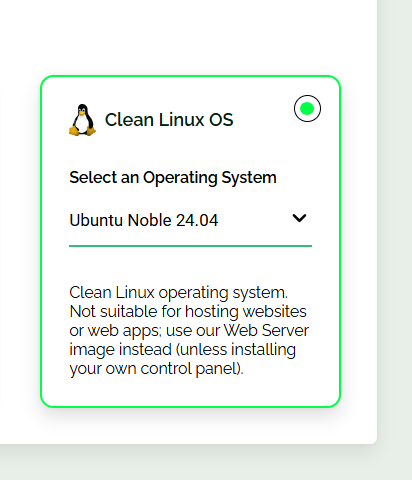Select the Clean Linux OS radio button
Viewport: 412px width, 480px height.
[x=307, y=109]
